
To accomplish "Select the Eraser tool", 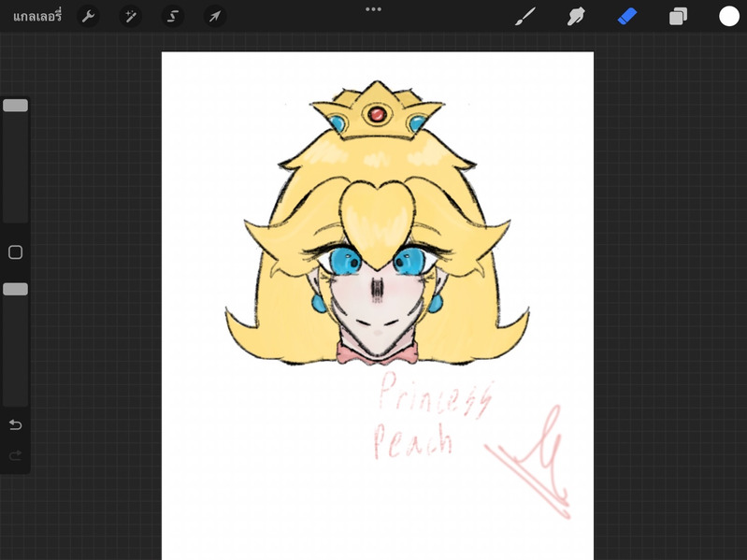I will point(627,17).
